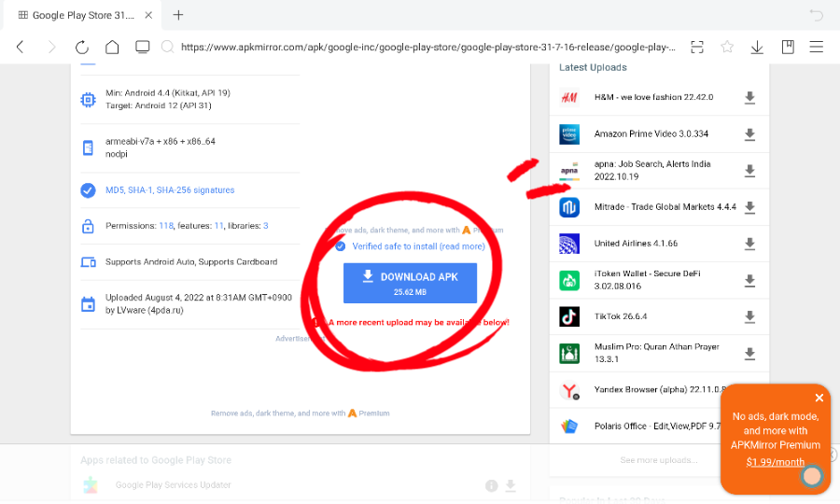Open Yandex Browser (alpha) entry
The width and height of the screenshot is (840, 504).
point(658,389)
